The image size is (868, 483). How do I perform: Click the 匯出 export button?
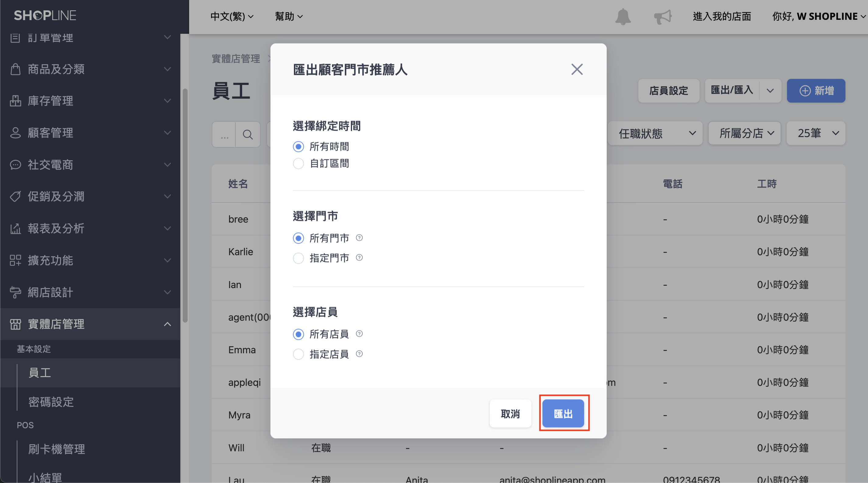563,414
